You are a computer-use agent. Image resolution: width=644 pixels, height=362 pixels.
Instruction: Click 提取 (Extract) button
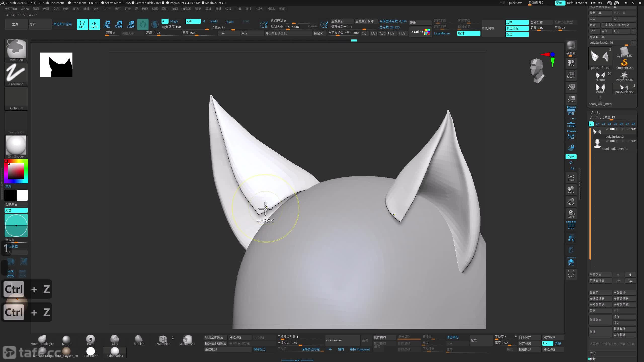coord(481,340)
